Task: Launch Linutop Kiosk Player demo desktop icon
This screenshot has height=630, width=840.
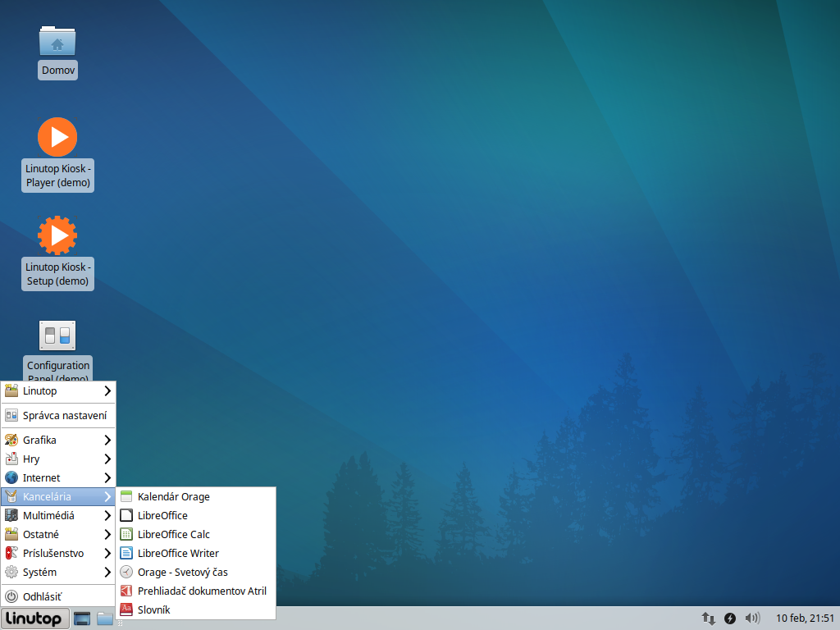Action: pos(57,138)
